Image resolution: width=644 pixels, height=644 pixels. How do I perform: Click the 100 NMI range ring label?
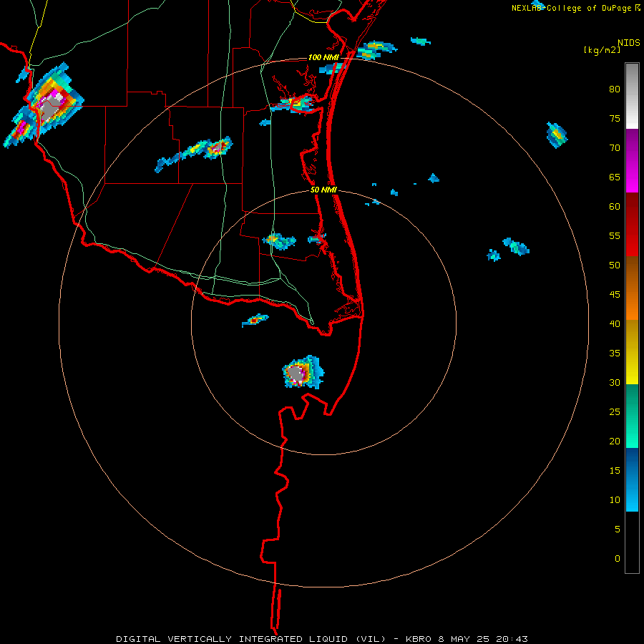pos(323,57)
